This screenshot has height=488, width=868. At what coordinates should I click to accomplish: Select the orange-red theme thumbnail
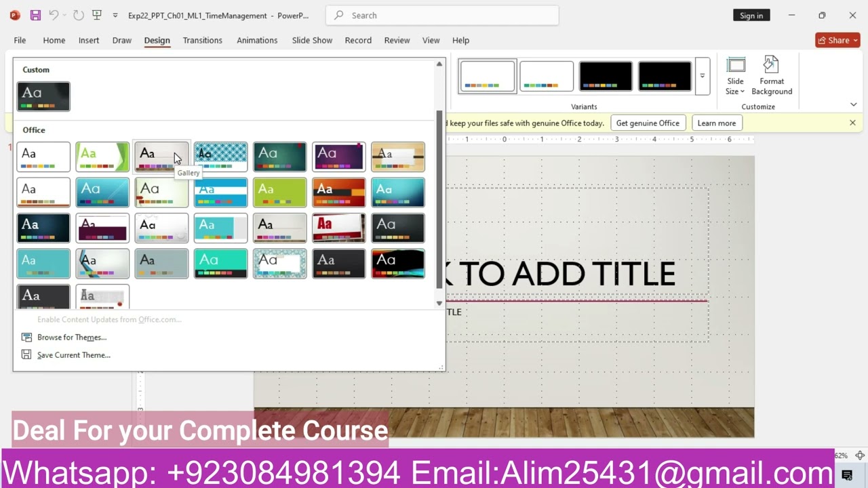(338, 192)
